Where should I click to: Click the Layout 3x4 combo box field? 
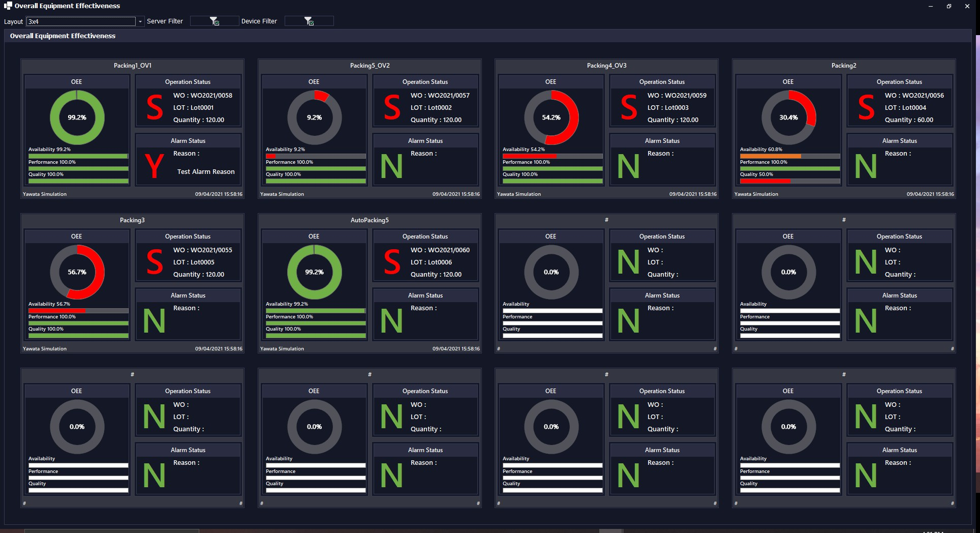[x=81, y=21]
